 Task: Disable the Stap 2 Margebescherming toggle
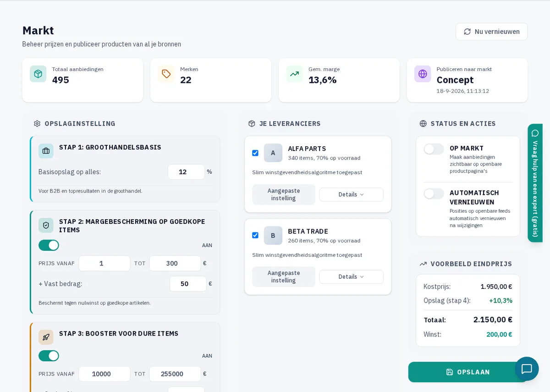click(x=49, y=245)
